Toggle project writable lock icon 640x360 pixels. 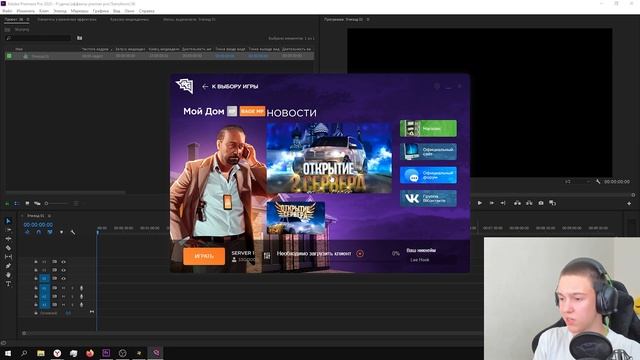tap(7, 203)
